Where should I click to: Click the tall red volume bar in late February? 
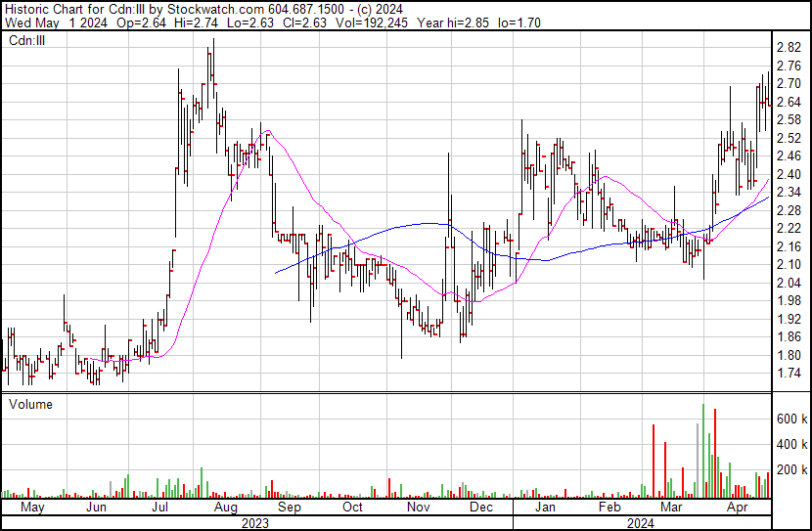(x=654, y=461)
